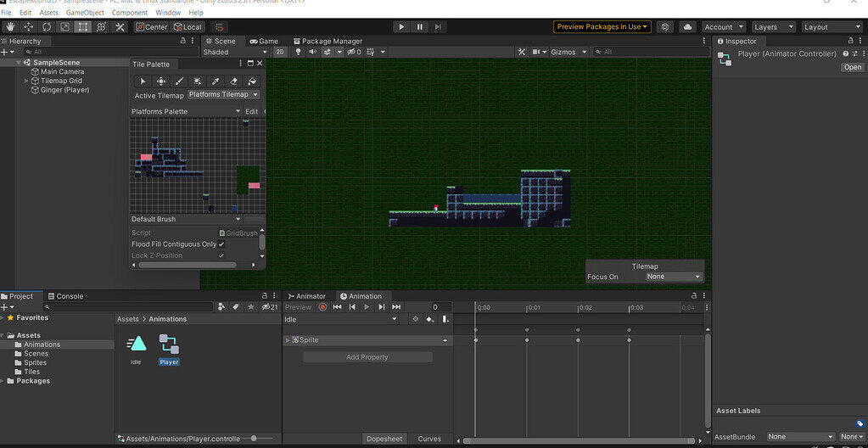
Task: Uncheck Flood Fill Contiguous Only
Action: [x=221, y=244]
